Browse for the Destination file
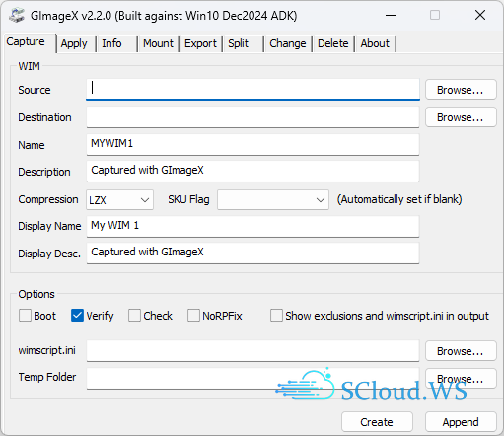504x436 pixels. click(461, 117)
